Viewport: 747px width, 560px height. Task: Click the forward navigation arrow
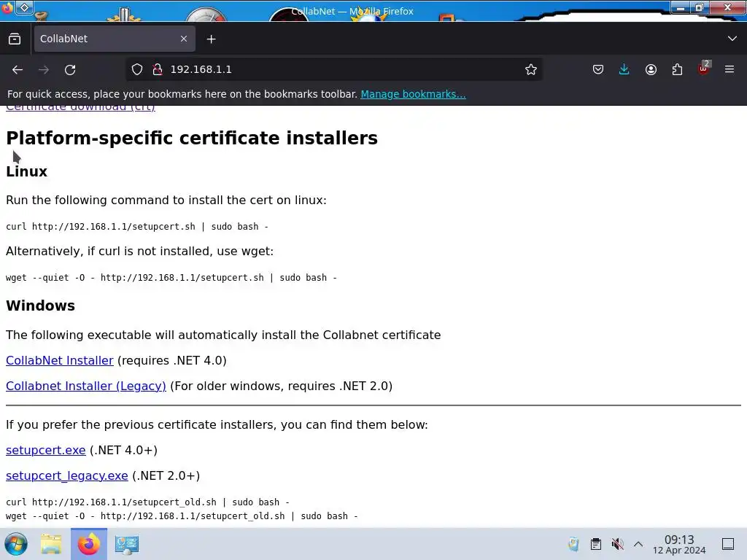[x=44, y=69]
